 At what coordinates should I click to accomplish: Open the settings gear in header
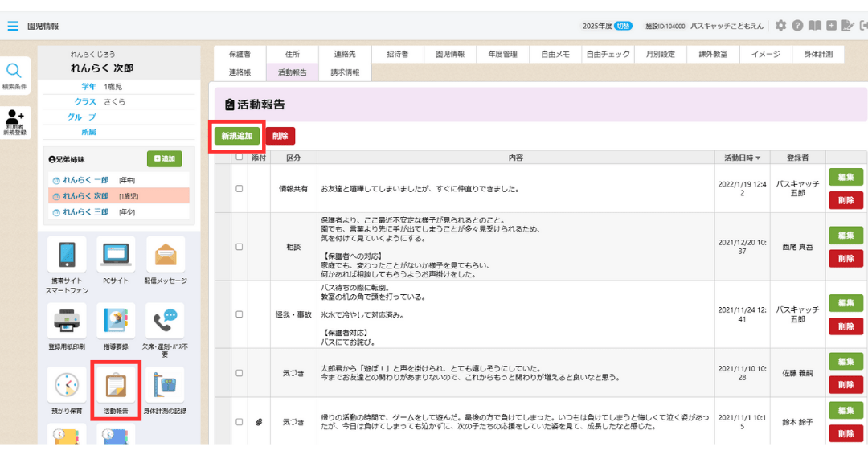click(x=780, y=26)
